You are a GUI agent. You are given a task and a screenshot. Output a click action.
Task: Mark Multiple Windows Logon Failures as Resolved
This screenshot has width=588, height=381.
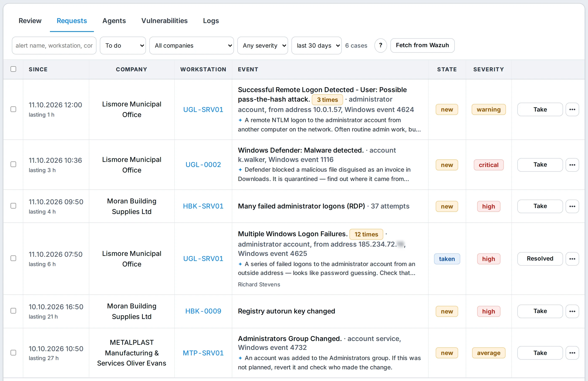(x=540, y=259)
